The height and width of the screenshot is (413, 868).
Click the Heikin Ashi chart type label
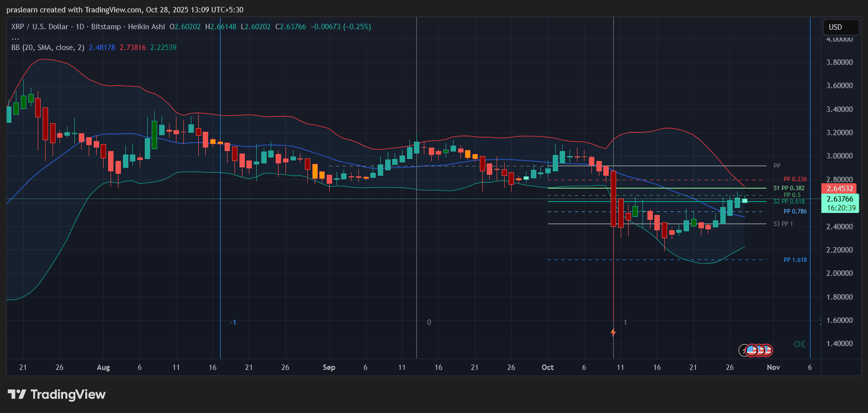147,27
